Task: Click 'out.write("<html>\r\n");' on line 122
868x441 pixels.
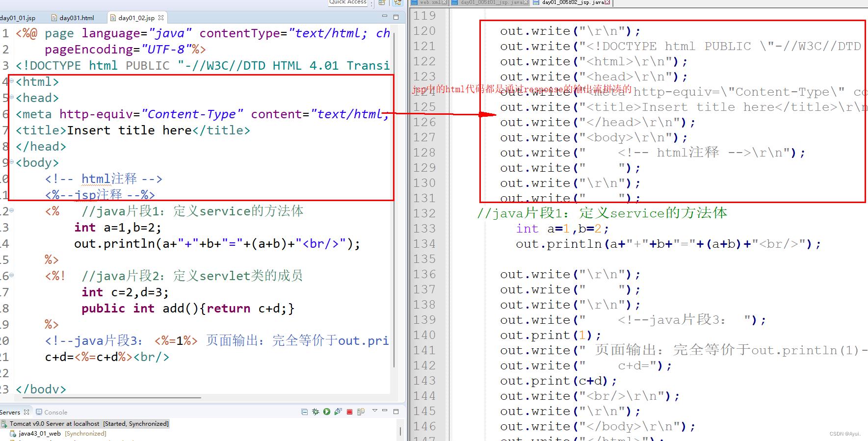Action: coord(594,61)
